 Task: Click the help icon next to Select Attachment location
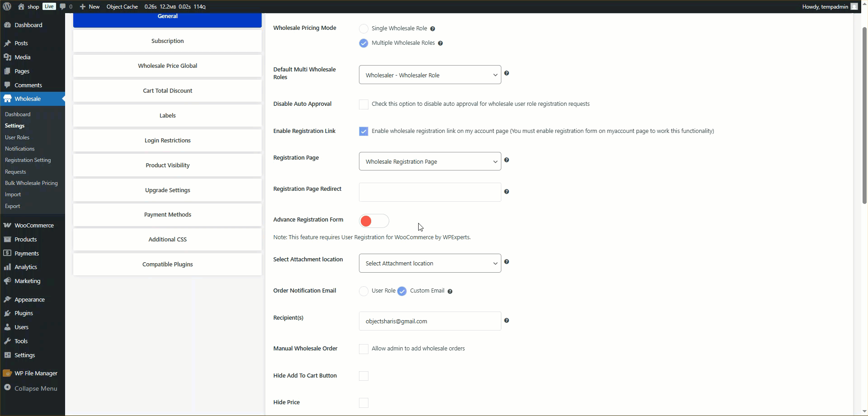point(507,261)
